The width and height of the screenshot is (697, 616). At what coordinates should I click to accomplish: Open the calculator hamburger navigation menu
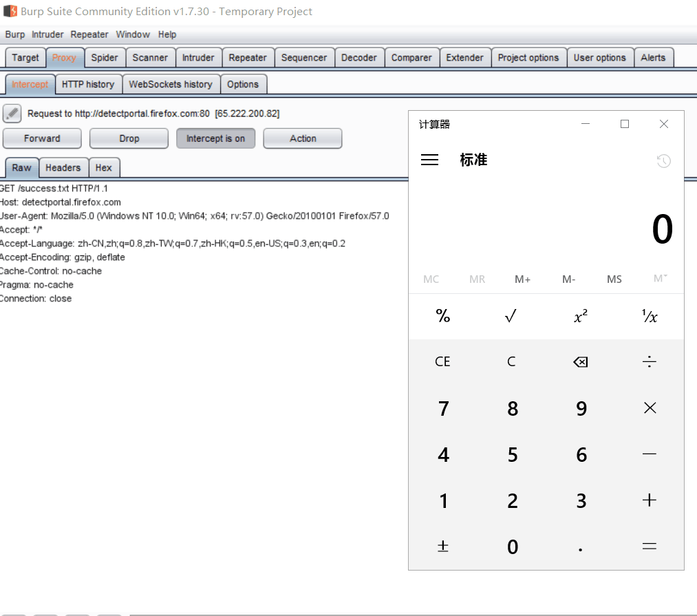coord(429,160)
